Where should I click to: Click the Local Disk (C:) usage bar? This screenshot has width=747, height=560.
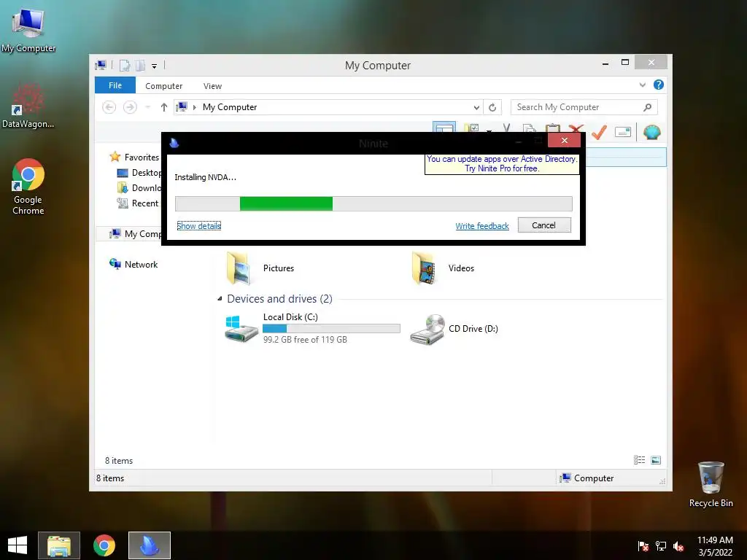coord(332,329)
